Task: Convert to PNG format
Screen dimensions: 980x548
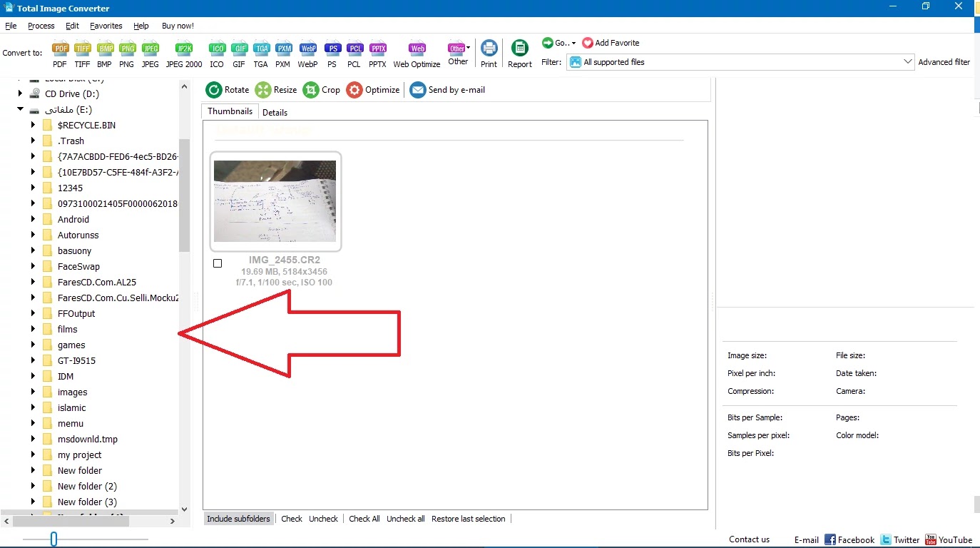Action: click(x=127, y=55)
